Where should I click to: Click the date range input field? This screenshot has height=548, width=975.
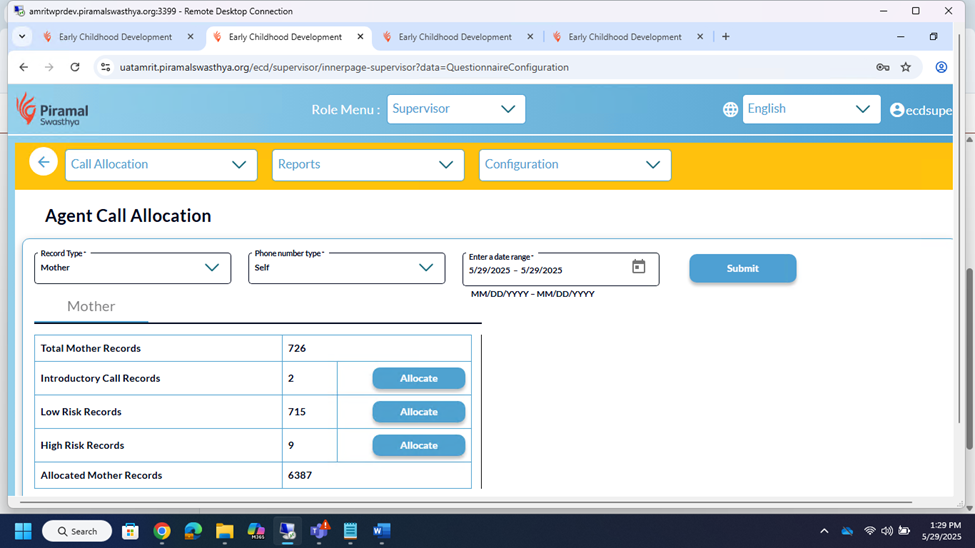(x=545, y=270)
